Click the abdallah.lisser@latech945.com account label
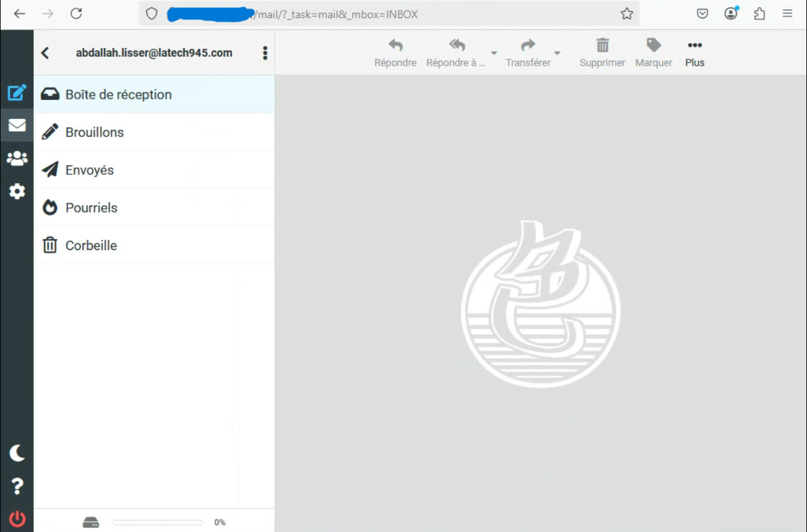Viewport: 807px width, 532px height. (x=154, y=53)
